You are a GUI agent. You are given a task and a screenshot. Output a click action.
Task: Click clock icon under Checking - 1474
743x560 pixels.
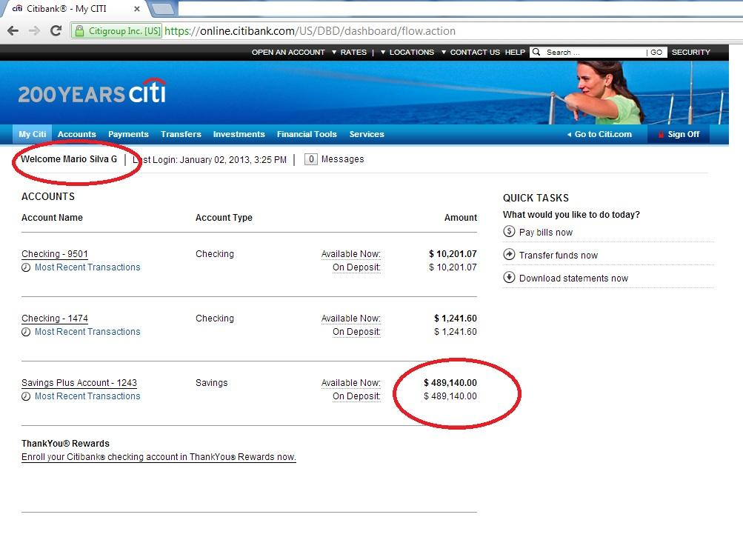[26, 332]
